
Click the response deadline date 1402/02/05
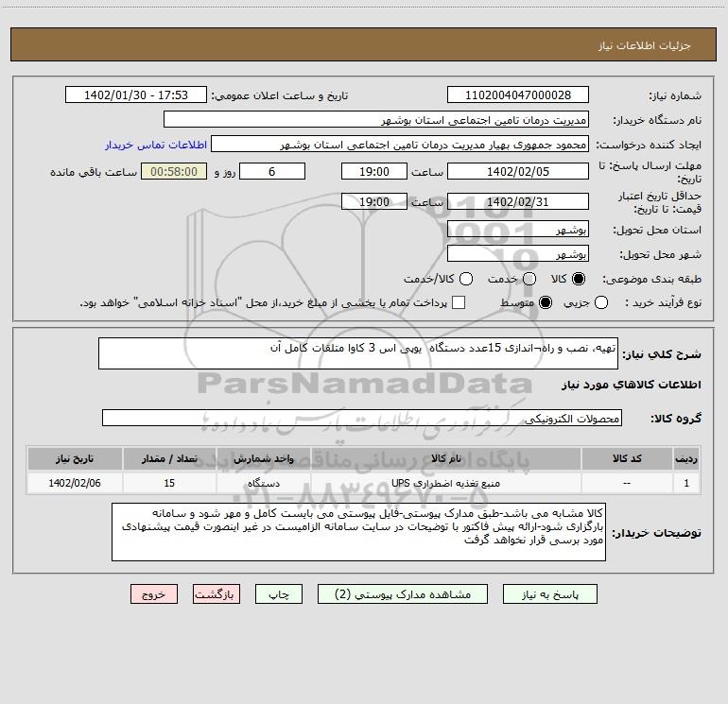[518, 172]
